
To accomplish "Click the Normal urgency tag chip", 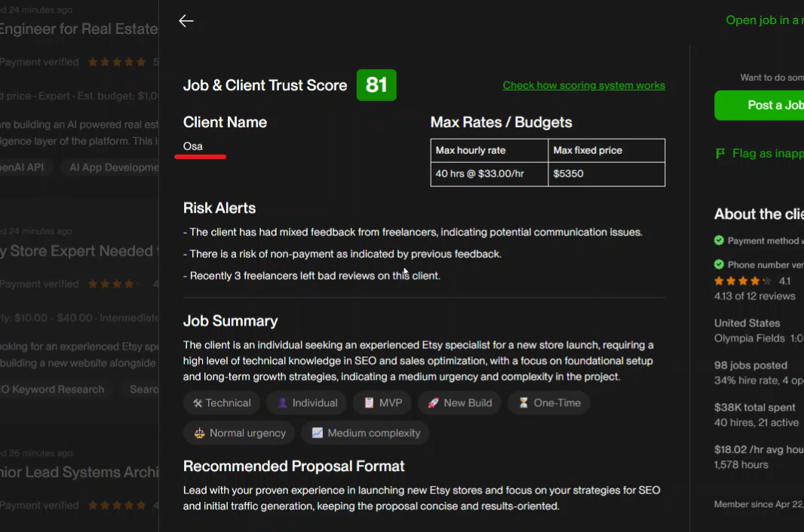I will click(239, 433).
